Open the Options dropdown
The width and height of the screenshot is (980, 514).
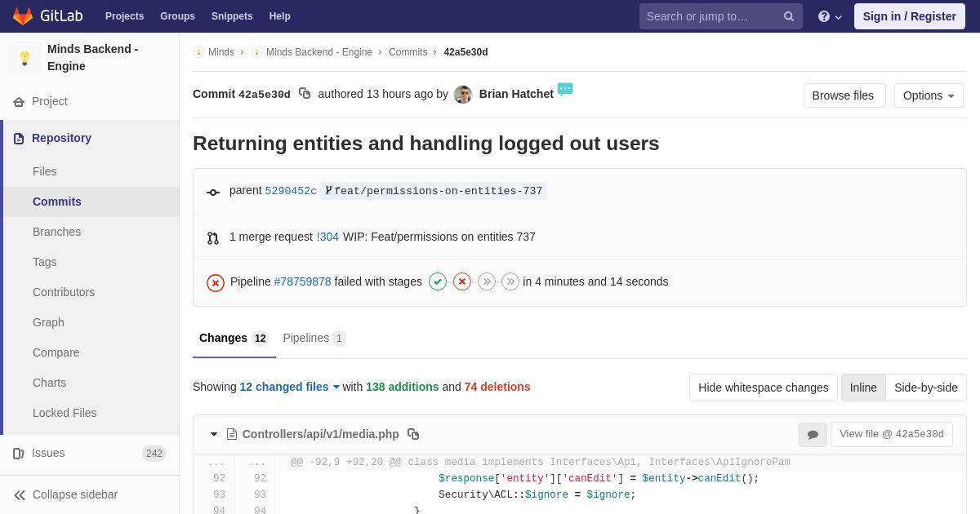[929, 95]
